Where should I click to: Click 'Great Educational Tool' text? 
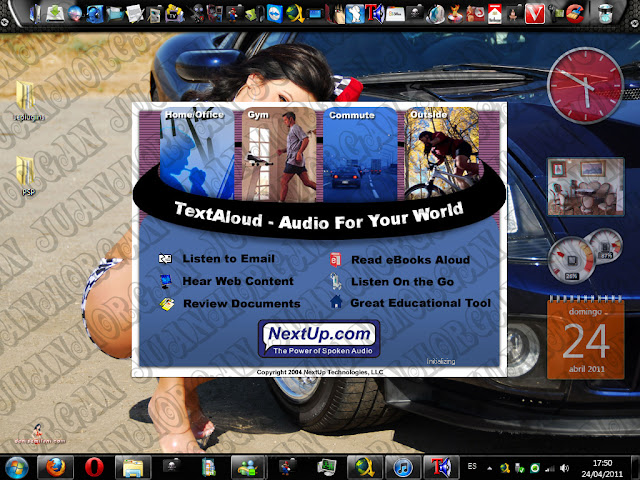(420, 303)
